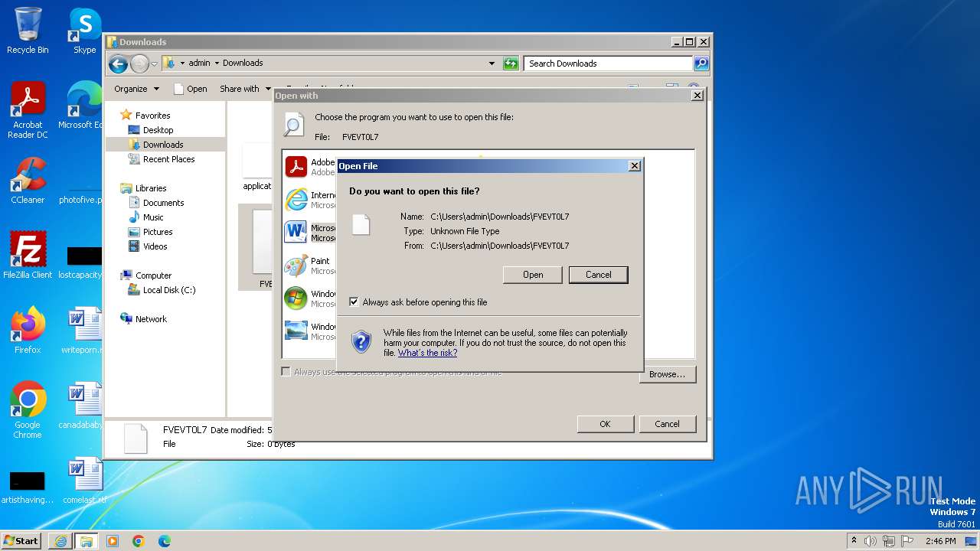Viewport: 980px width, 551px height.
Task: Click the volume icon in system tray
Action: pyautogui.click(x=870, y=541)
